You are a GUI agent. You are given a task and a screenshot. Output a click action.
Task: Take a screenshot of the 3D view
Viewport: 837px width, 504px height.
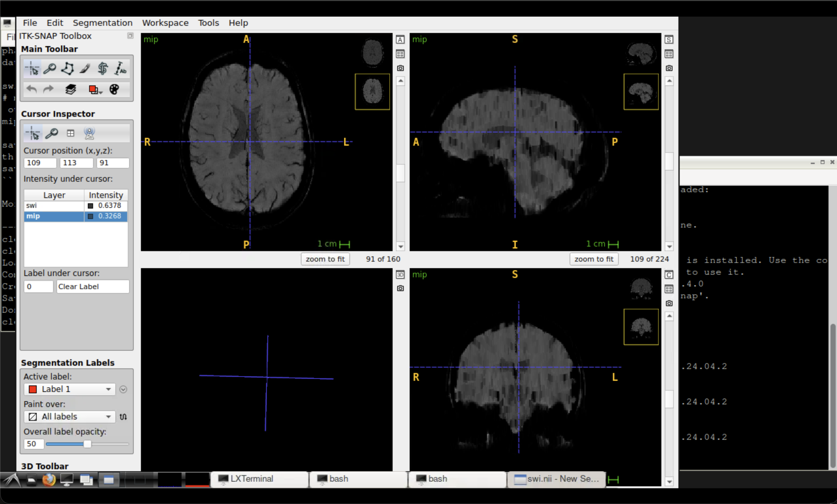pyautogui.click(x=400, y=288)
